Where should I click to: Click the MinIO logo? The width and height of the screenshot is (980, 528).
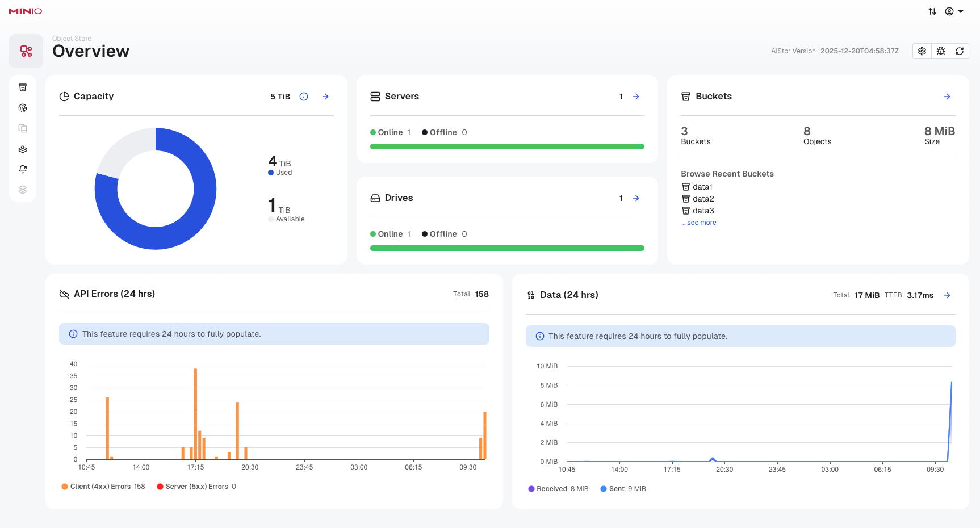pyautogui.click(x=26, y=11)
